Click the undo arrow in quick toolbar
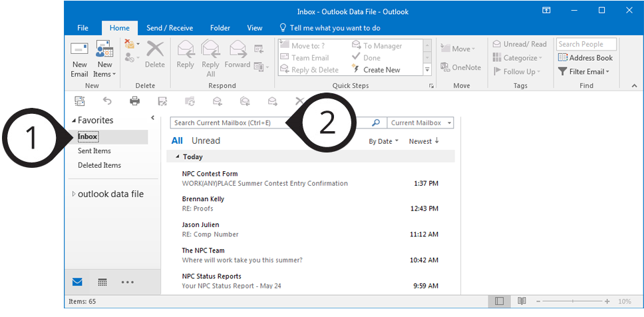The width and height of the screenshot is (644, 317). 107,101
